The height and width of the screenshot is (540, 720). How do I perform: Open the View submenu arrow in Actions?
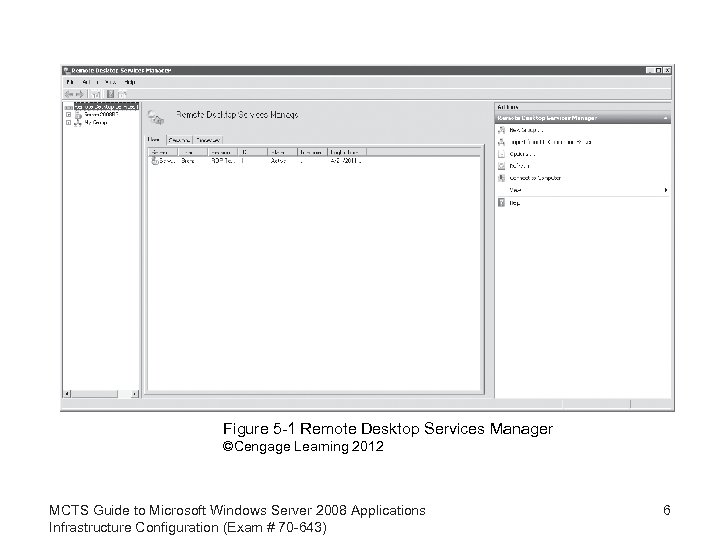[x=666, y=190]
